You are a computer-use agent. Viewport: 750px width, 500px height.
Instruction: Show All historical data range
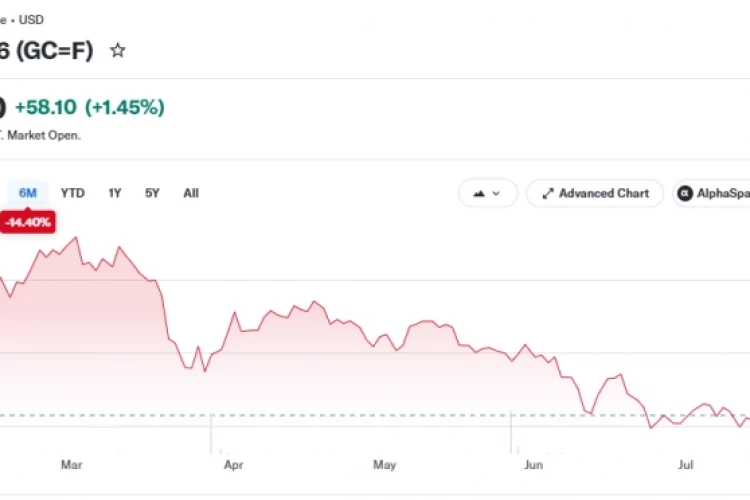coord(191,193)
